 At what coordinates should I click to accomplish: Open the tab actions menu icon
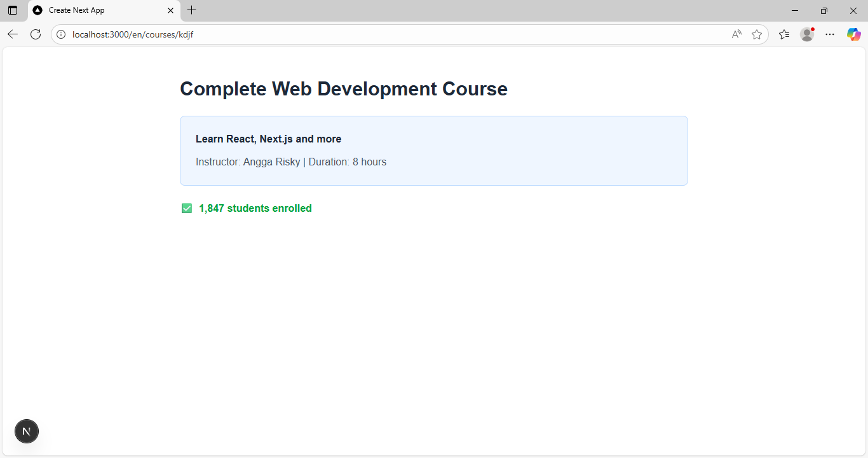tap(13, 10)
